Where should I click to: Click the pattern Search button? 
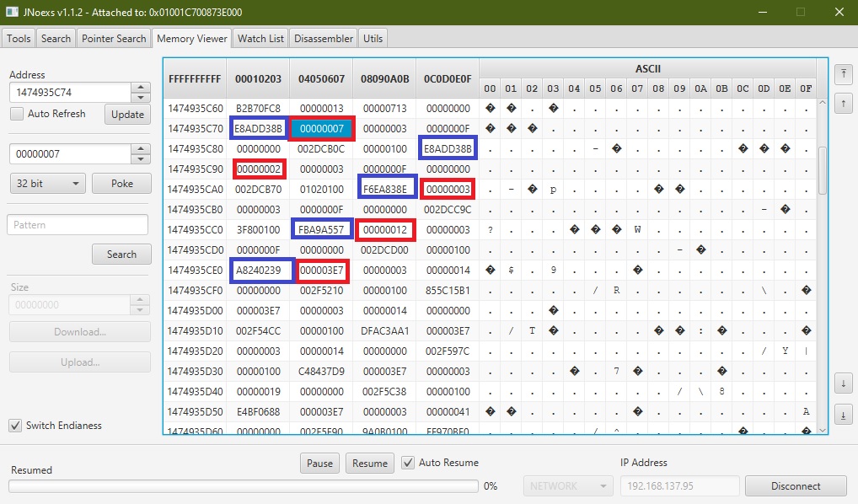(x=121, y=255)
